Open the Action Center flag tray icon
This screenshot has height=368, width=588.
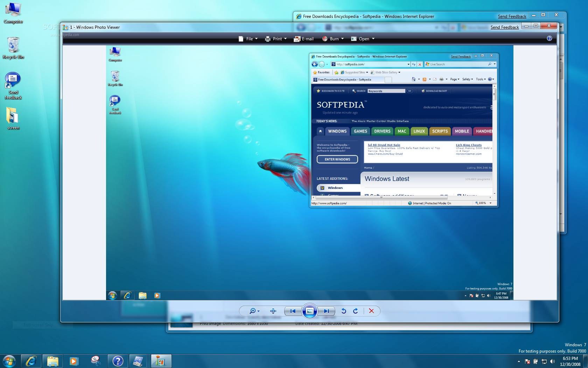click(x=527, y=361)
